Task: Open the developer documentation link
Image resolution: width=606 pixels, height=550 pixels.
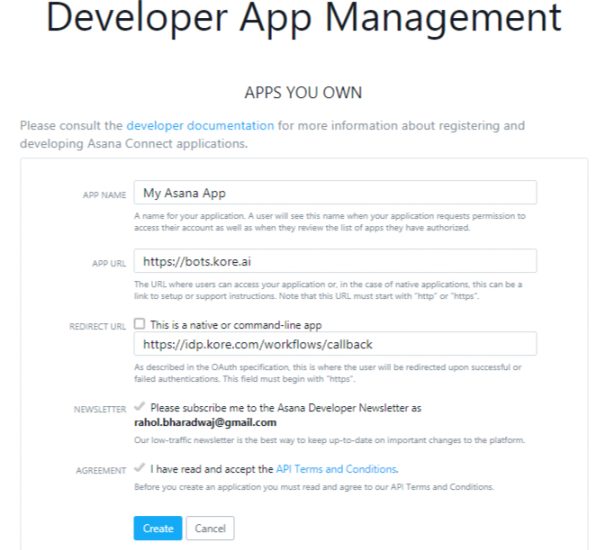Action: coord(200,126)
